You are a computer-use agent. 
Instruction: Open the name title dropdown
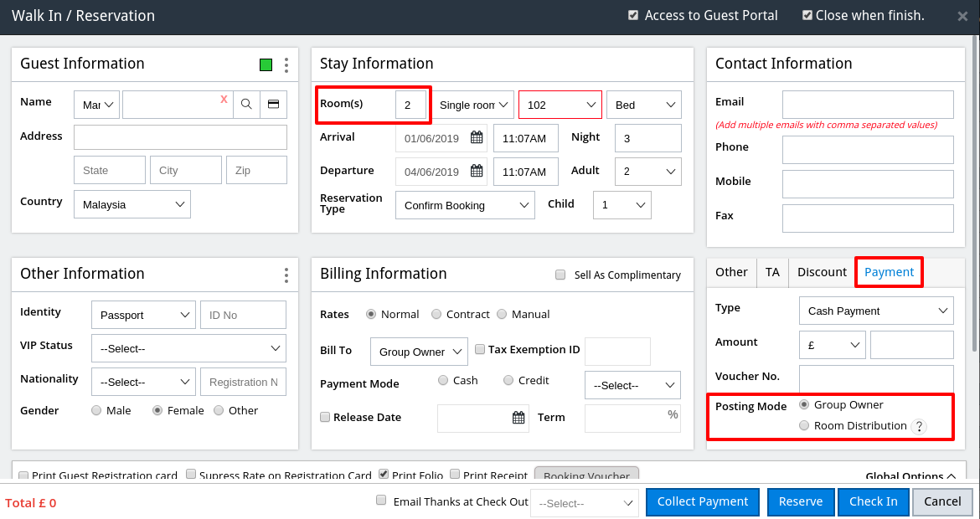[97, 105]
